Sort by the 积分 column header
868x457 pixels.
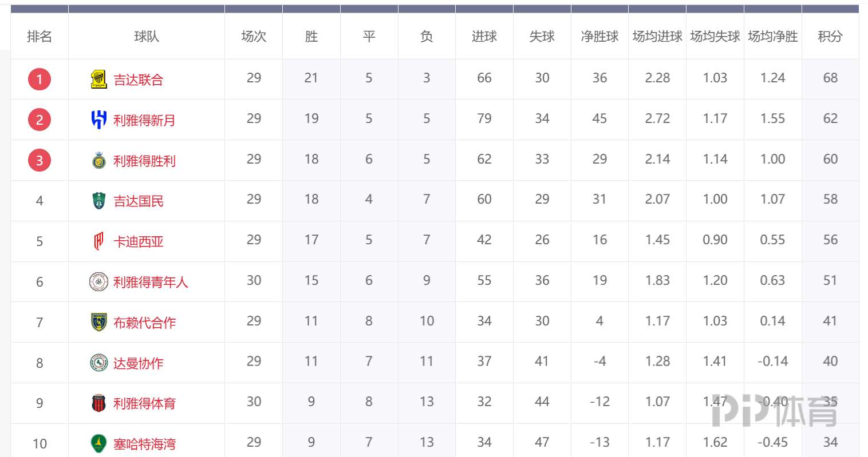[830, 37]
